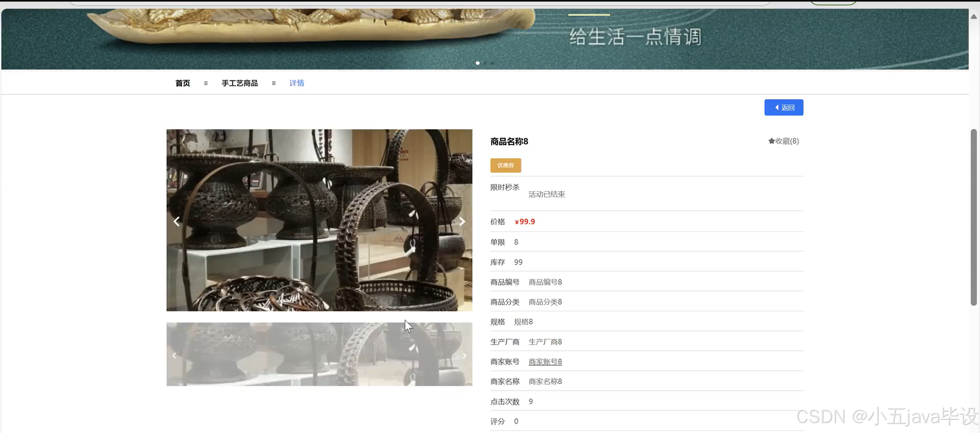Viewport: 980px width, 433px height.
Task: Click the next arrow on main product image
Action: click(462, 221)
